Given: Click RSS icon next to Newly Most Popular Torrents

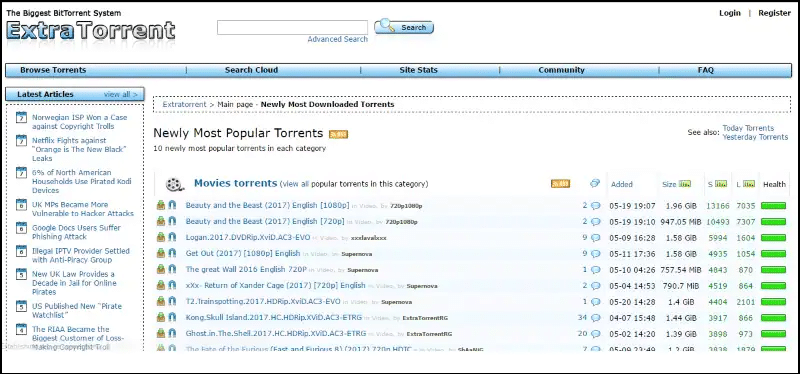Looking at the screenshot, I should (338, 134).
